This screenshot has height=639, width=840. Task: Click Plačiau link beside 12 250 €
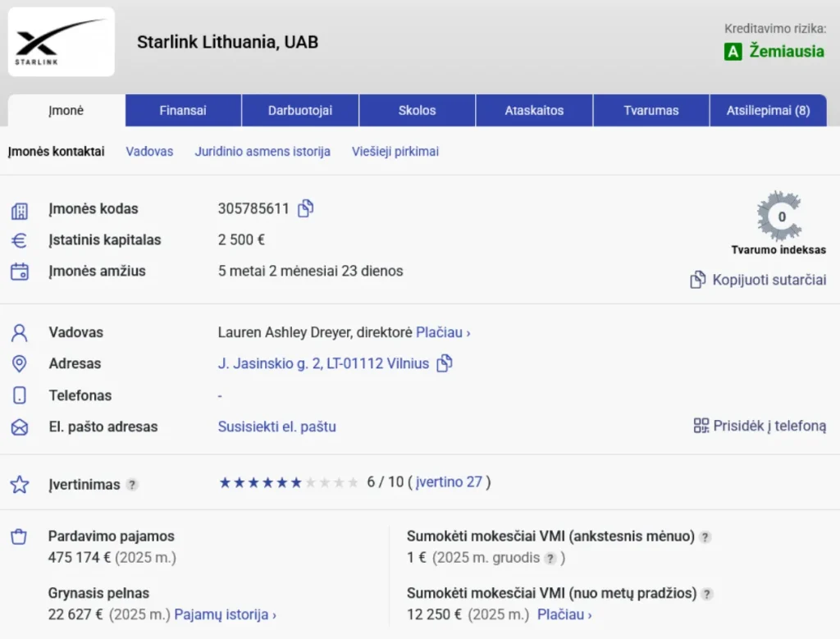point(564,614)
